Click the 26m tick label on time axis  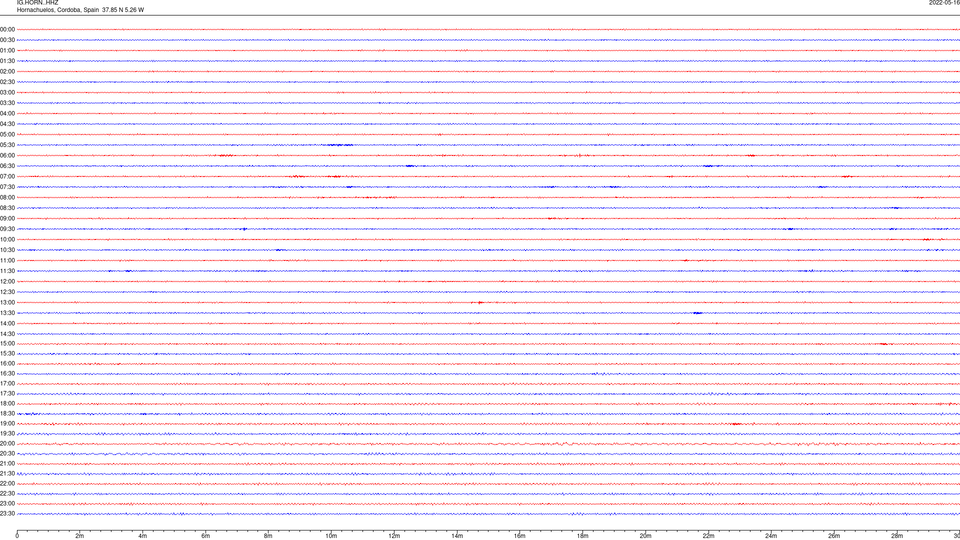(834, 536)
